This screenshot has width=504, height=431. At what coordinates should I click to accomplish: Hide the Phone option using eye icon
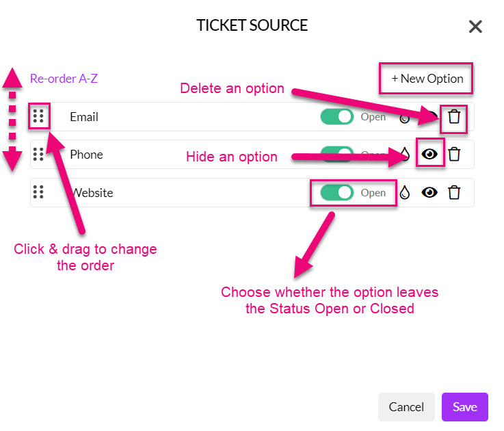[x=429, y=154]
